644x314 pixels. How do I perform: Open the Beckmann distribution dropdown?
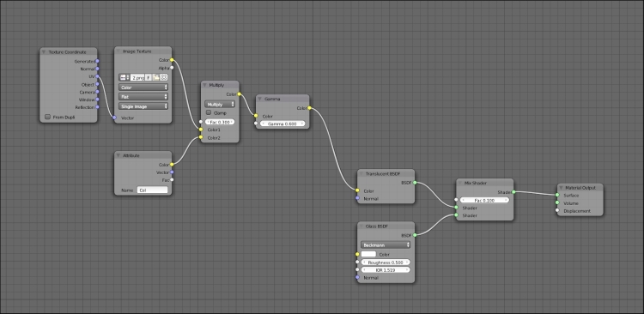point(386,245)
